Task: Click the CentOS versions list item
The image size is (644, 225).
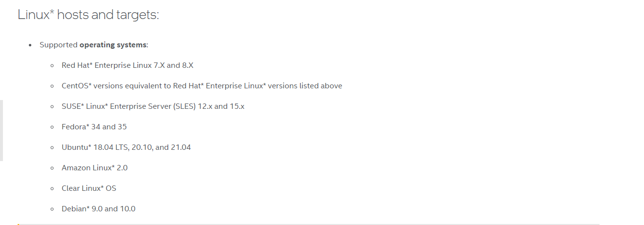Action: 201,86
